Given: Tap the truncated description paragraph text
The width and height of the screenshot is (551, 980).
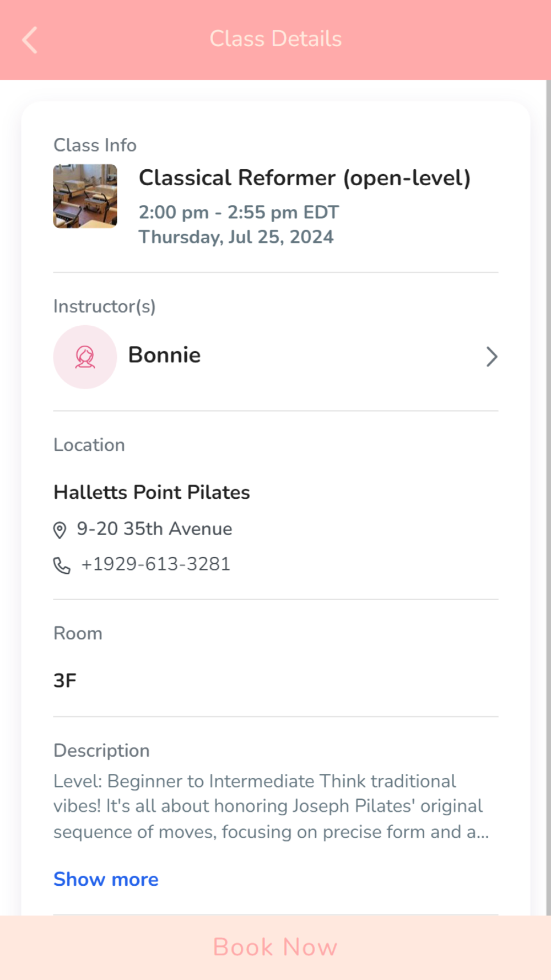Looking at the screenshot, I should (270, 806).
